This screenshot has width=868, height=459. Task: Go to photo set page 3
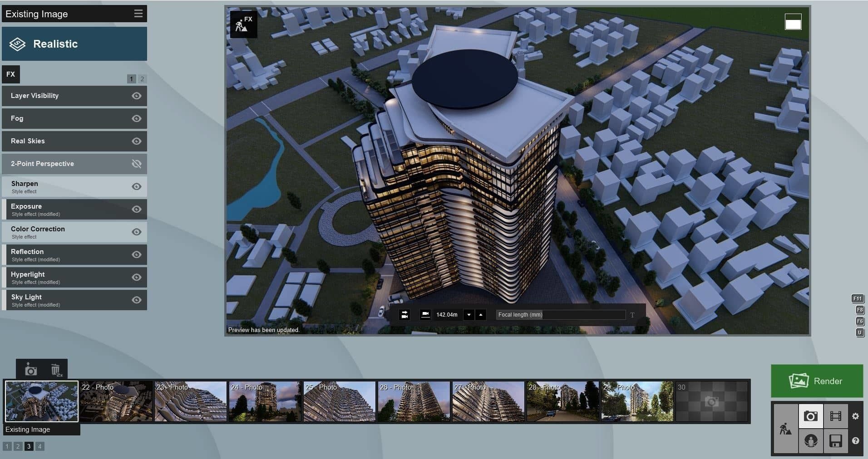point(29,446)
